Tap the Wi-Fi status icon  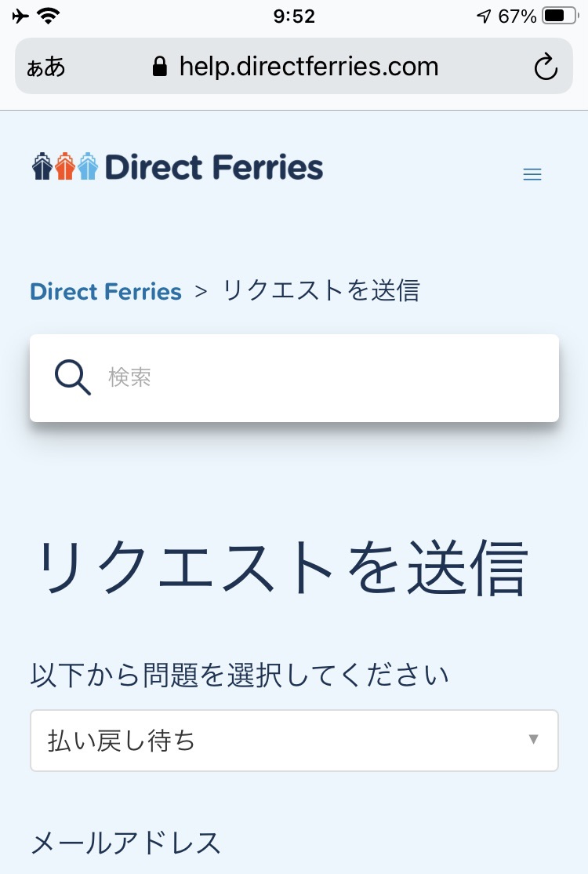(49, 16)
